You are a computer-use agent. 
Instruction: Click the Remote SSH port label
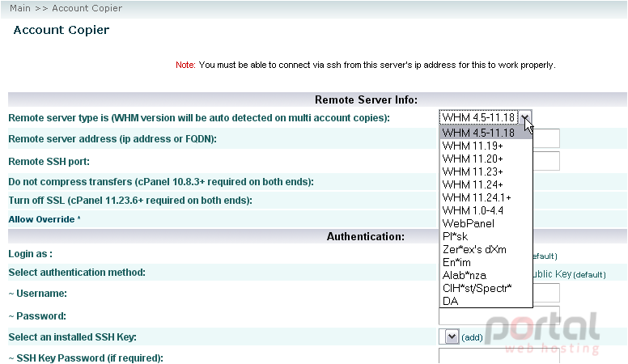pos(49,162)
